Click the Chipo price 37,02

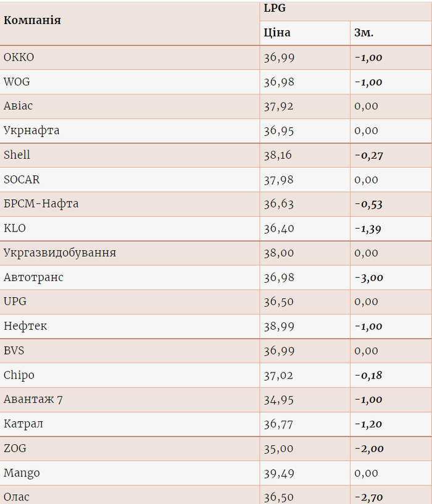(278, 375)
